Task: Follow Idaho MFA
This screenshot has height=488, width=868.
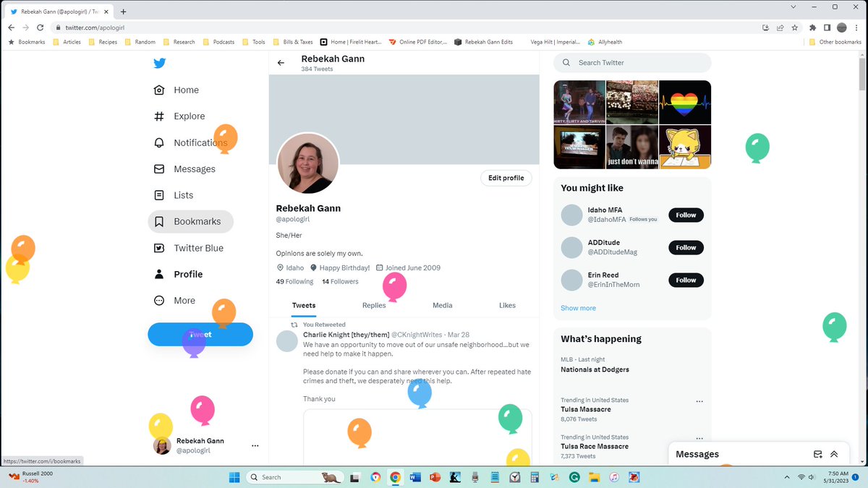Action: click(x=686, y=215)
